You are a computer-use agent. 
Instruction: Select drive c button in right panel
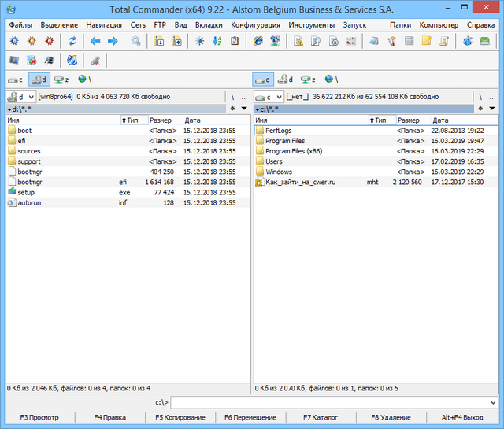click(263, 80)
